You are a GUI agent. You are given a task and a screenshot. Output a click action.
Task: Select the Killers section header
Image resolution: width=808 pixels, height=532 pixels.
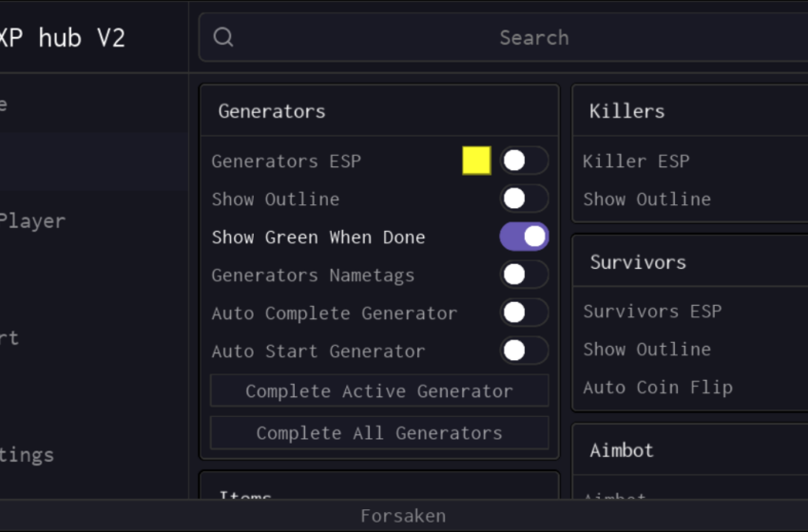[626, 111]
